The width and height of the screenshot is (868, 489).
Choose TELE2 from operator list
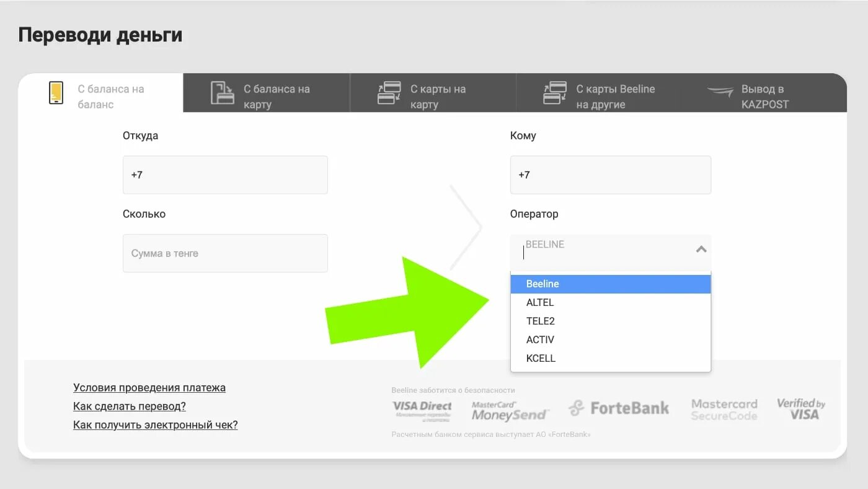(611, 321)
